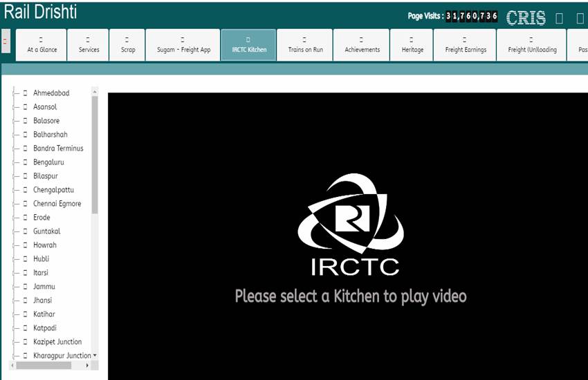Click the first header icon right of CRIS
Viewport: 588px width, 380px height.
(560, 18)
